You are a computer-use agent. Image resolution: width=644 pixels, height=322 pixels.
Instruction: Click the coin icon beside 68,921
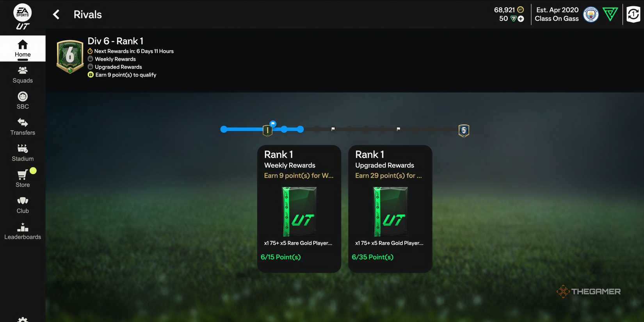(520, 10)
